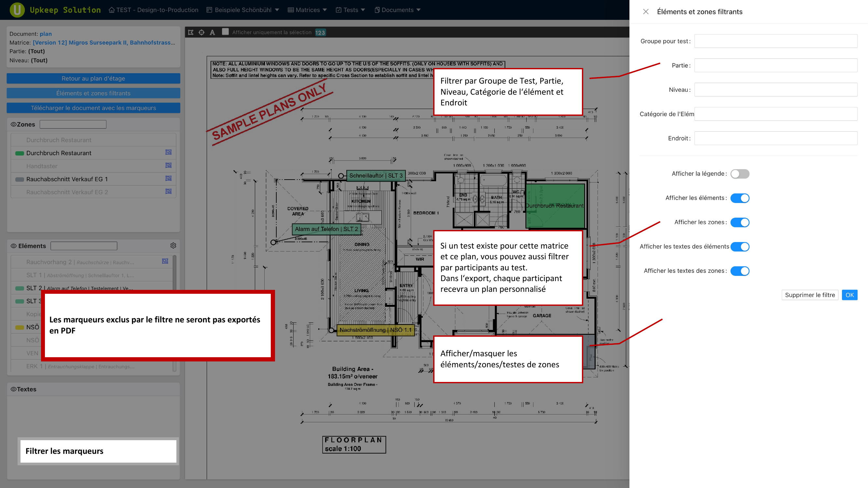
Task: Open the Niveau filter dropdown
Action: click(775, 89)
